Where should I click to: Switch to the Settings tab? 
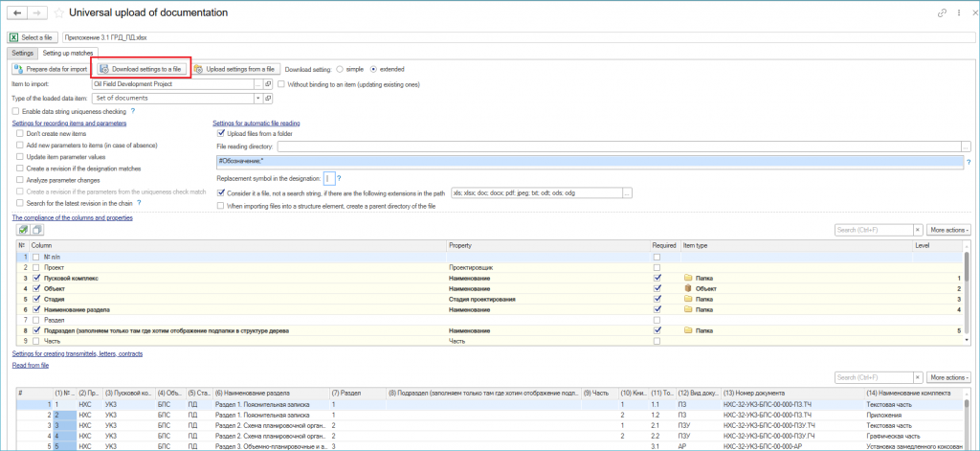[x=22, y=53]
